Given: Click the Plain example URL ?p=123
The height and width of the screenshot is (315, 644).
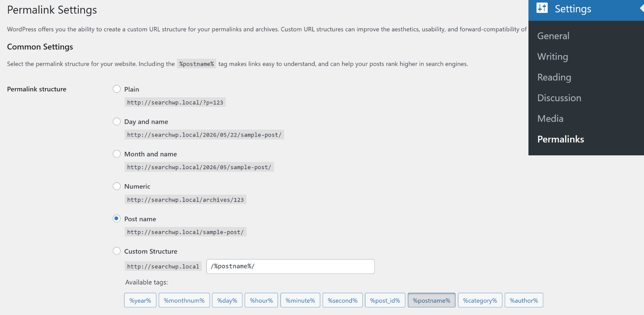Looking at the screenshot, I should tap(175, 102).
